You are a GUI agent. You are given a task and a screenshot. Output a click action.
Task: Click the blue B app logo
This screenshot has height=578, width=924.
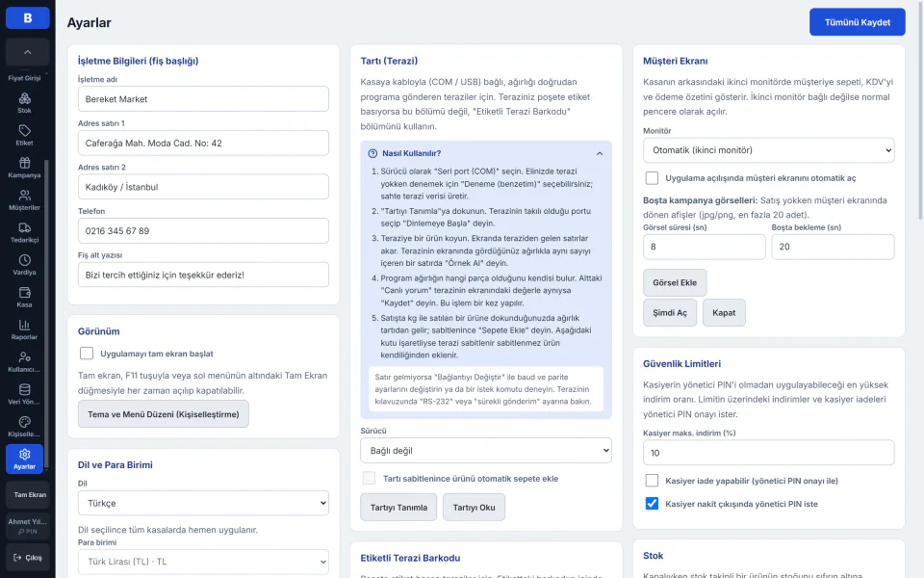click(27, 17)
